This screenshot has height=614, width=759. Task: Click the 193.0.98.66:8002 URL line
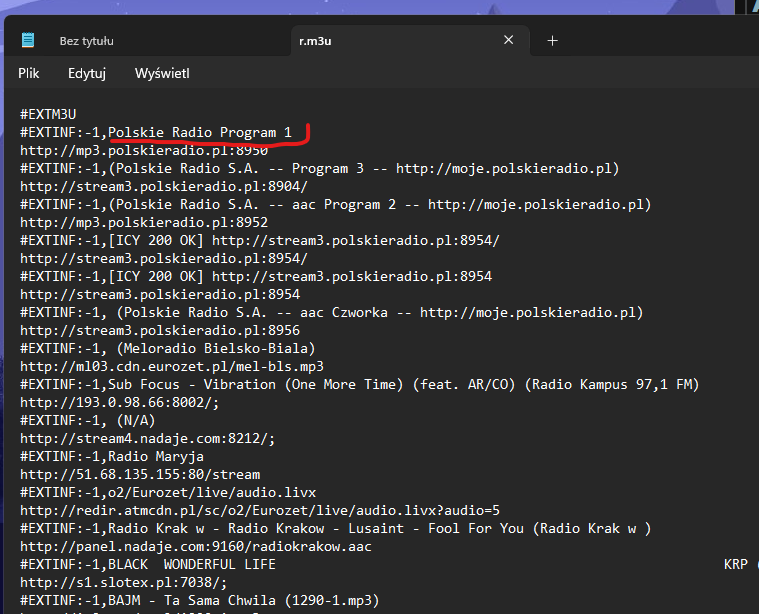coord(120,402)
